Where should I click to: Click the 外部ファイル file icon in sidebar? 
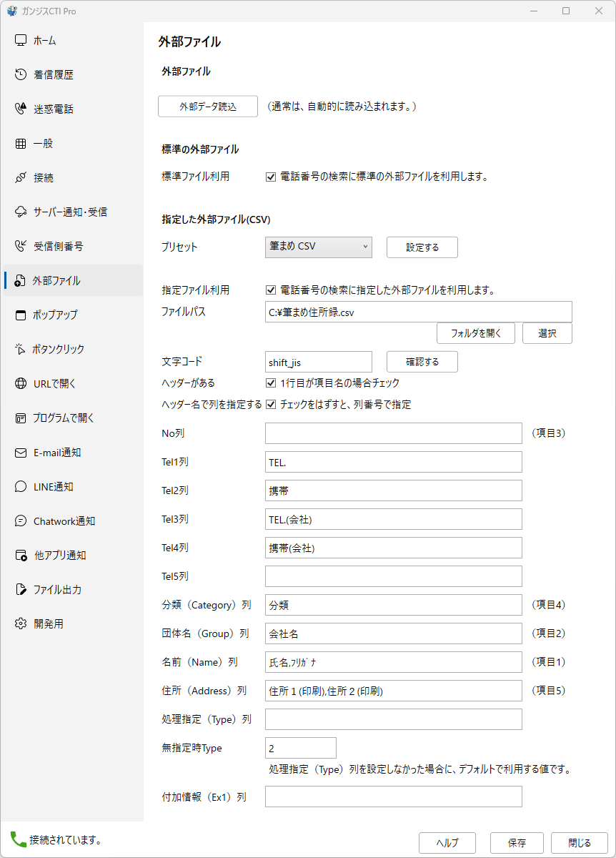pos(21,280)
